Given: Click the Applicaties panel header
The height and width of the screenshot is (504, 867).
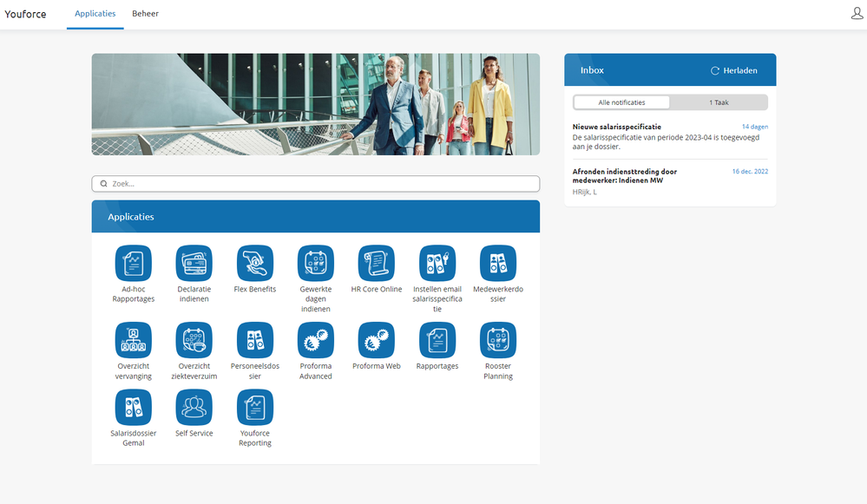Looking at the screenshot, I should (316, 217).
